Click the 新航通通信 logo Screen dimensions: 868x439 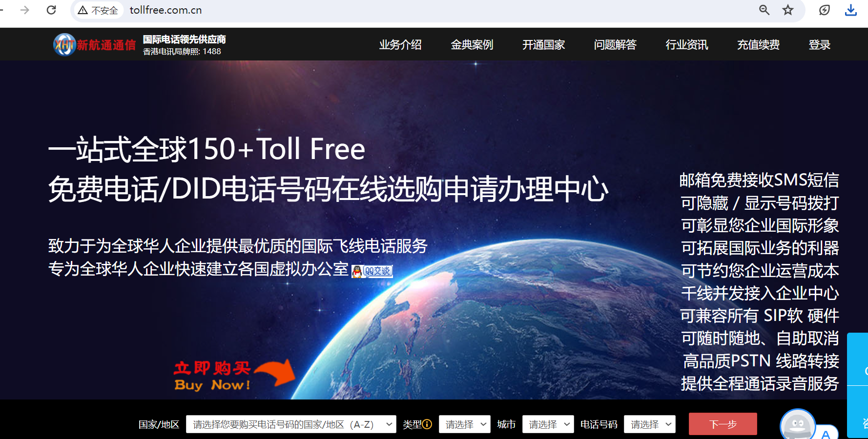(x=94, y=45)
